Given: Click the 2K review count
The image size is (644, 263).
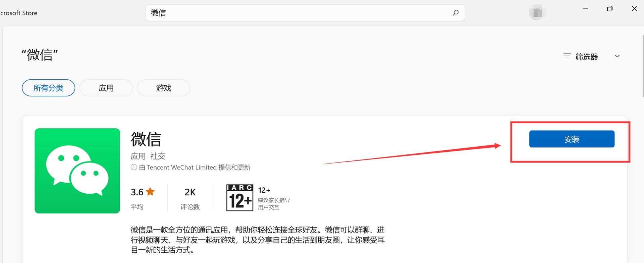Looking at the screenshot, I should coord(190,192).
